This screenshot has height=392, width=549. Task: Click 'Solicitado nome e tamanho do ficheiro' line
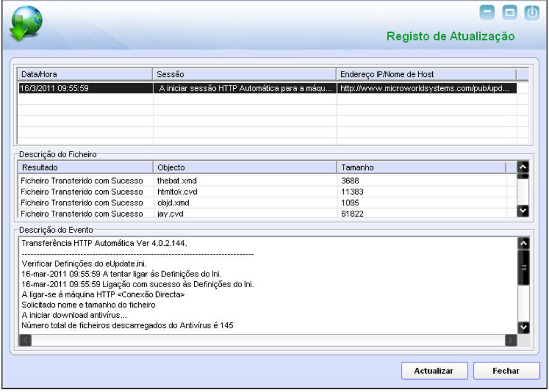(88, 304)
